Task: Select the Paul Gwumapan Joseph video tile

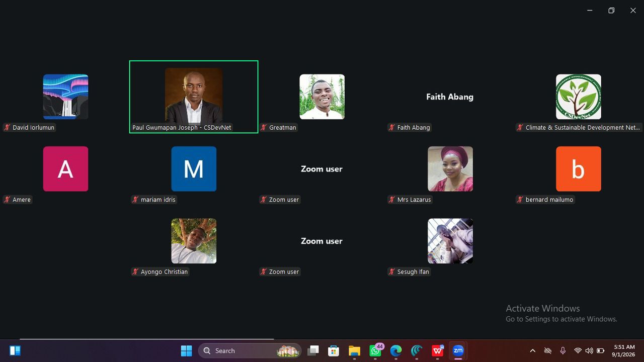Action: pyautogui.click(x=194, y=97)
